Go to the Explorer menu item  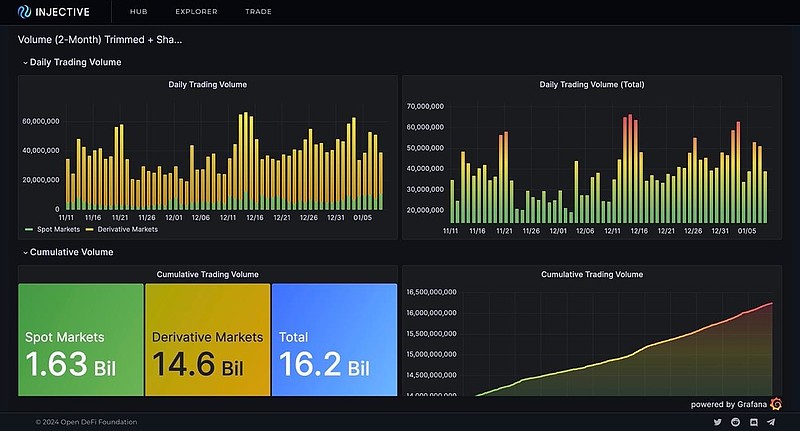(x=194, y=12)
